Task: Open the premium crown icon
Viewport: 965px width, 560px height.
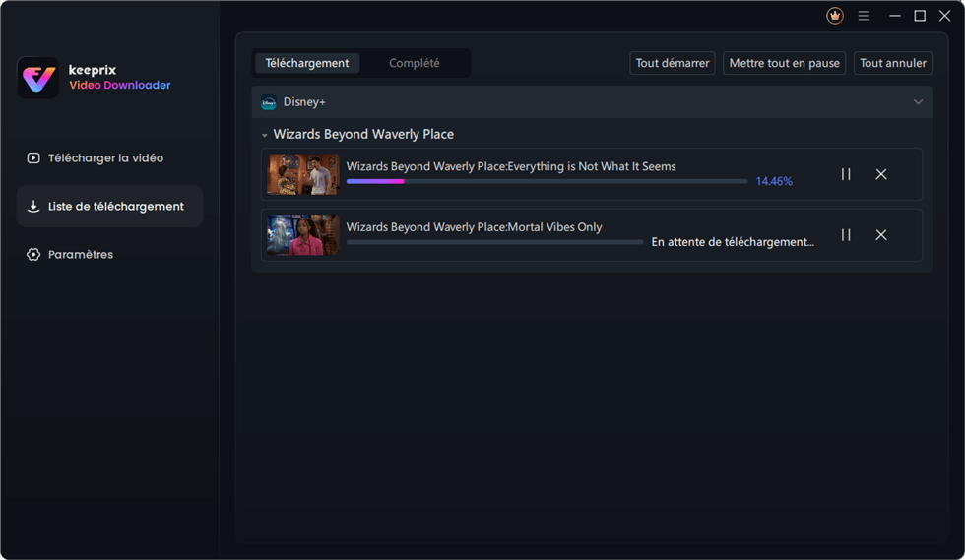Action: tap(835, 16)
